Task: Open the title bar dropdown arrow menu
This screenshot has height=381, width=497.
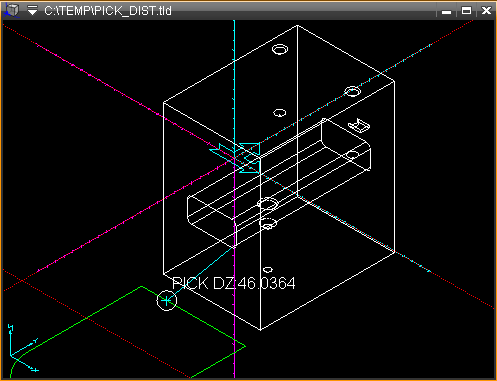Action: coord(32,11)
